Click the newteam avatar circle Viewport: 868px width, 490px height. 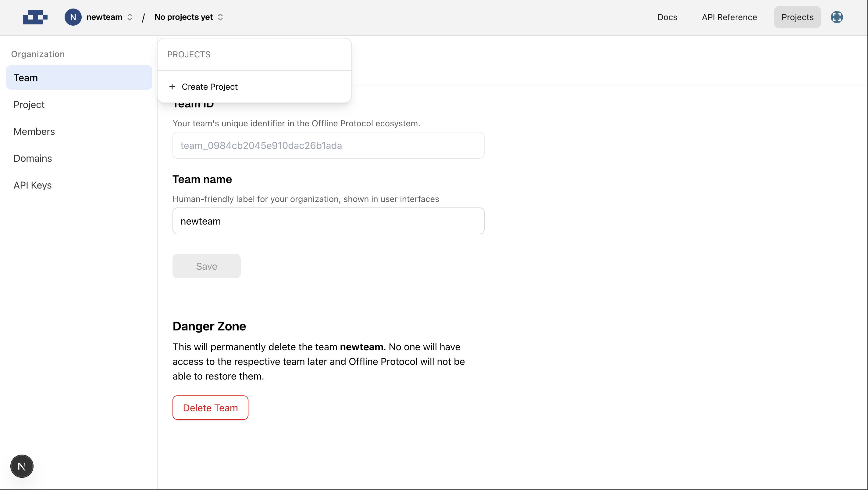point(73,17)
